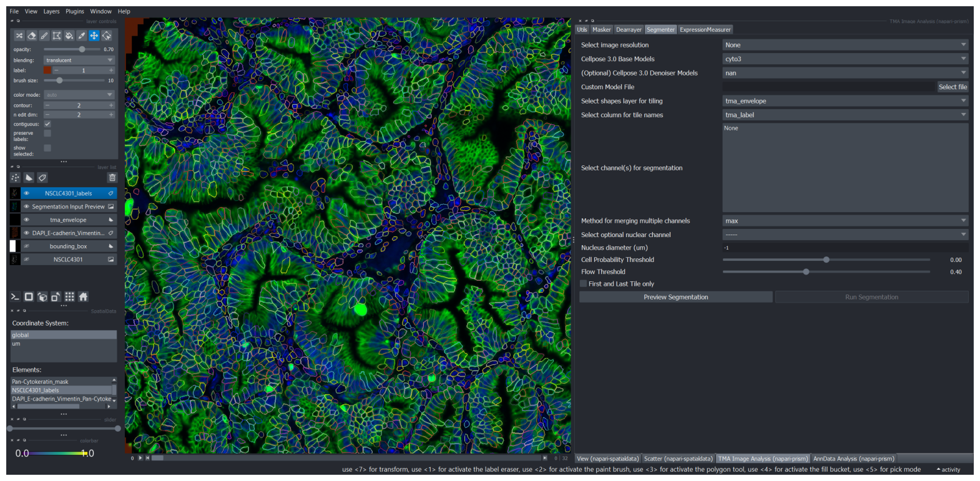Activate the fill bucket tool

(69, 36)
